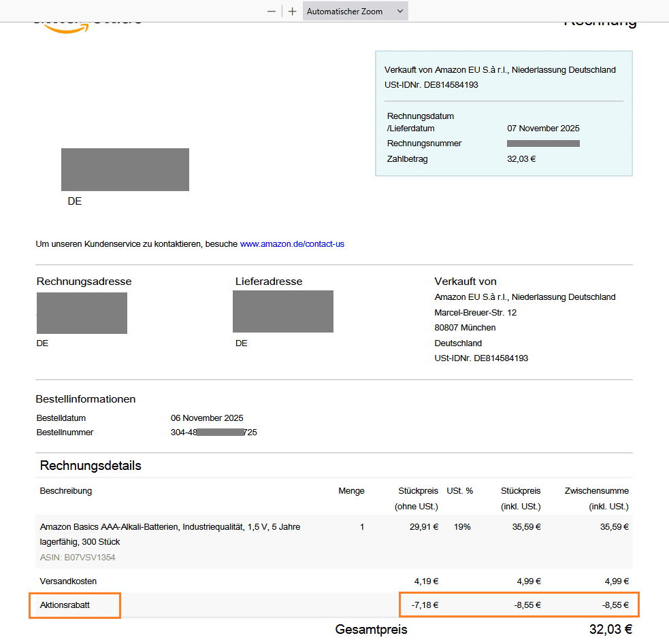
Task: Open the www.amazon.de/contact-us link
Action: click(292, 243)
